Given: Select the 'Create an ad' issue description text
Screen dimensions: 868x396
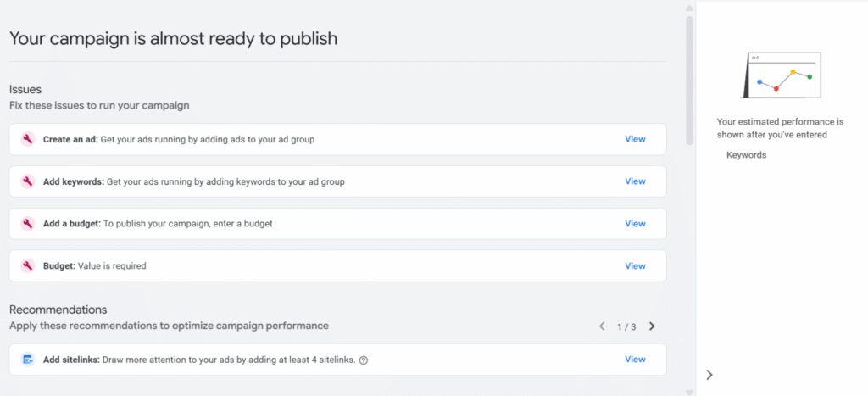Looking at the screenshot, I should click(208, 139).
